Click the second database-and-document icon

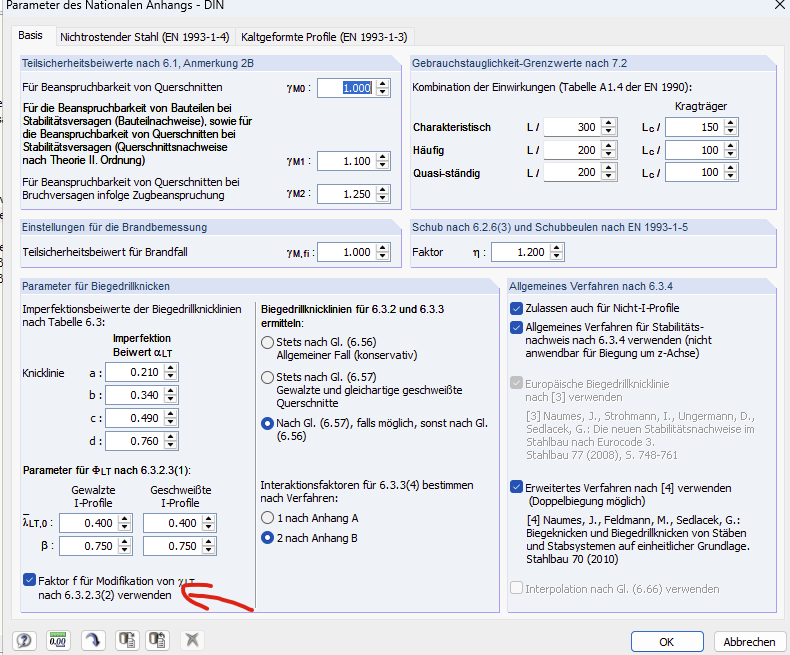click(x=157, y=640)
